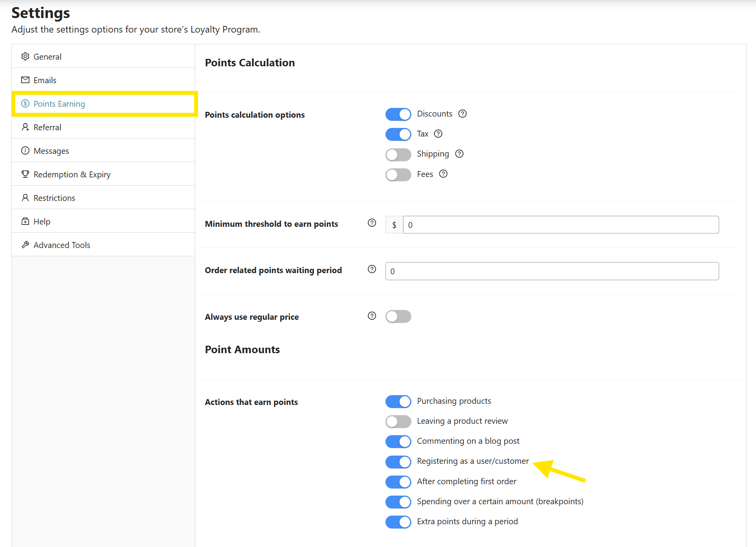Image resolution: width=756 pixels, height=547 pixels.
Task: Click the General gear icon
Action: tap(25, 57)
